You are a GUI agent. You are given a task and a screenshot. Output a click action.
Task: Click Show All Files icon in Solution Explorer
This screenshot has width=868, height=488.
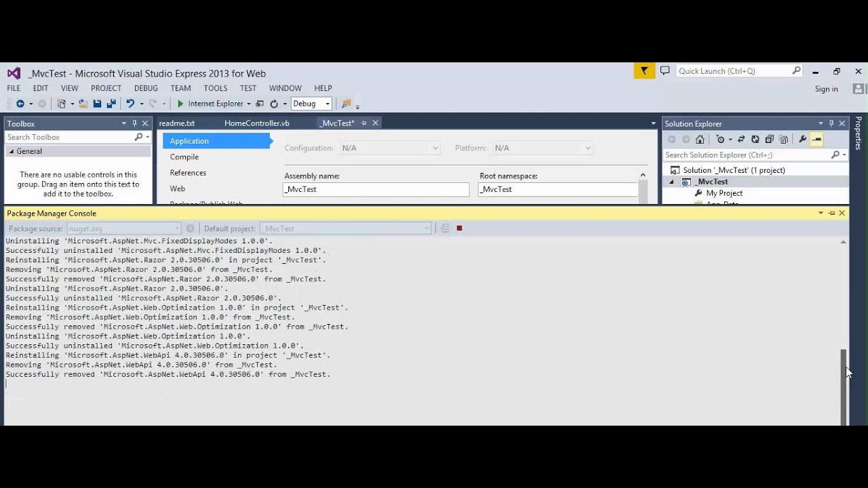pyautogui.click(x=784, y=139)
